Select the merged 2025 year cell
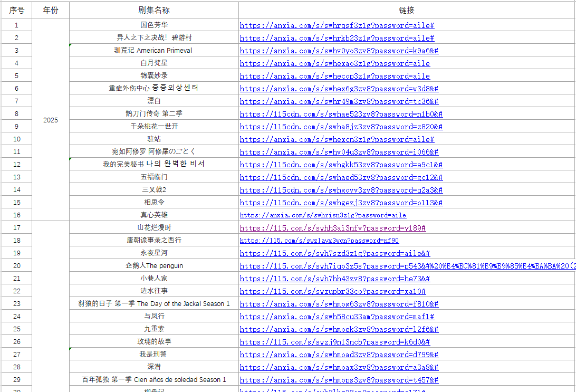The width and height of the screenshot is (576, 392). point(51,120)
